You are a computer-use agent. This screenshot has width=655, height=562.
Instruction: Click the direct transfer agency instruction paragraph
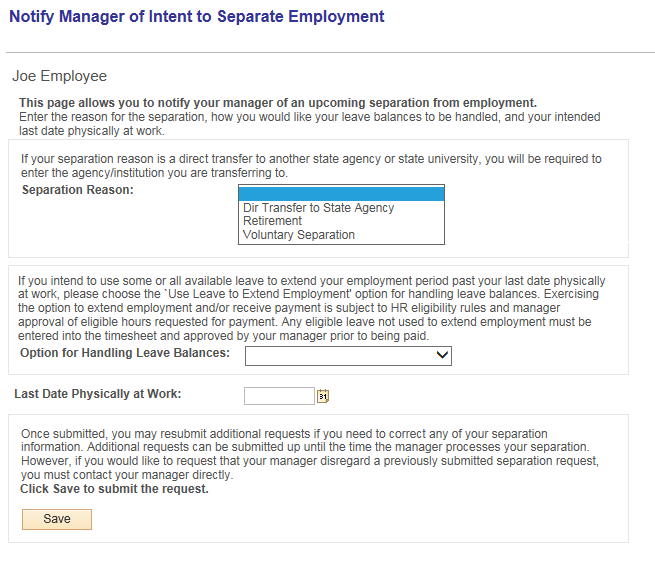tap(311, 165)
